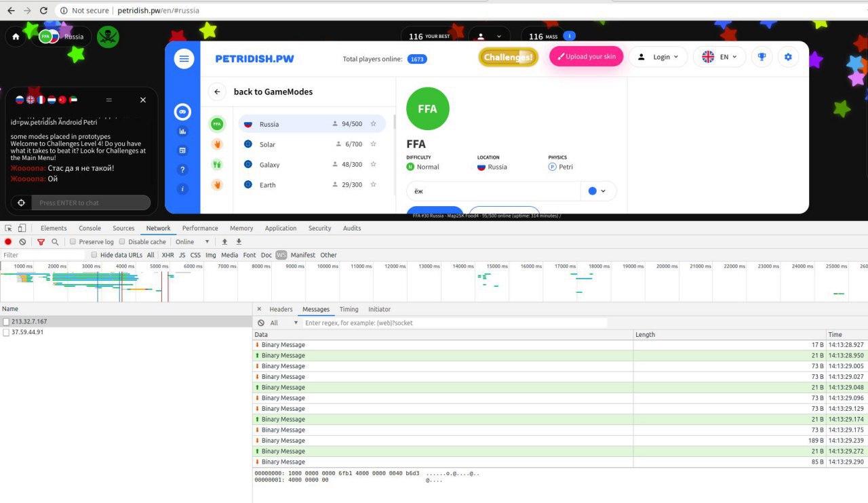Close the chat panel
The image size is (868, 503).
click(x=143, y=100)
